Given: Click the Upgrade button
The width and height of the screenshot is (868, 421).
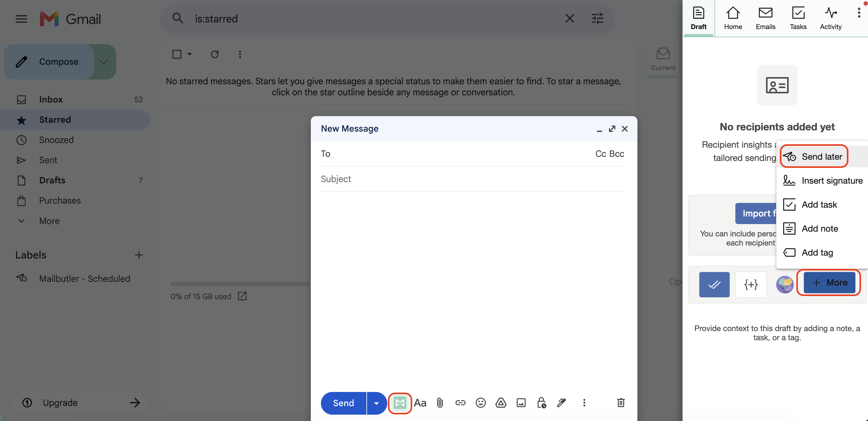Looking at the screenshot, I should 80,402.
